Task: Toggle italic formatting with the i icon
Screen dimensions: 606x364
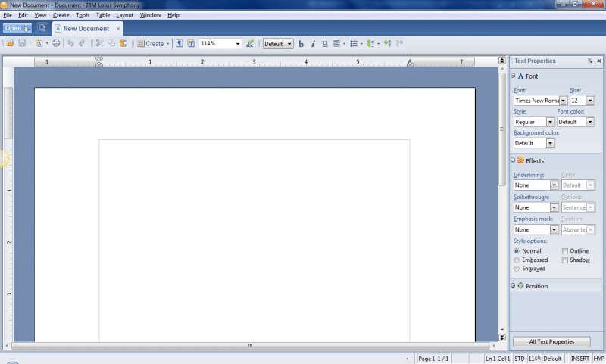Action: [x=313, y=44]
